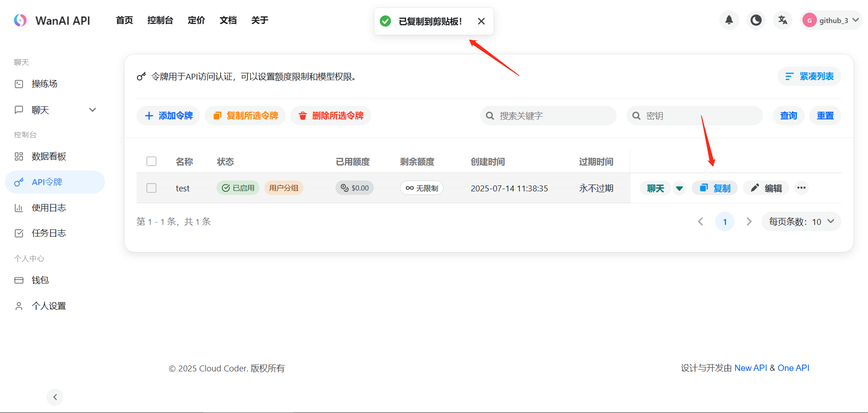
Task: Check the select-all header checkbox
Action: (x=151, y=161)
